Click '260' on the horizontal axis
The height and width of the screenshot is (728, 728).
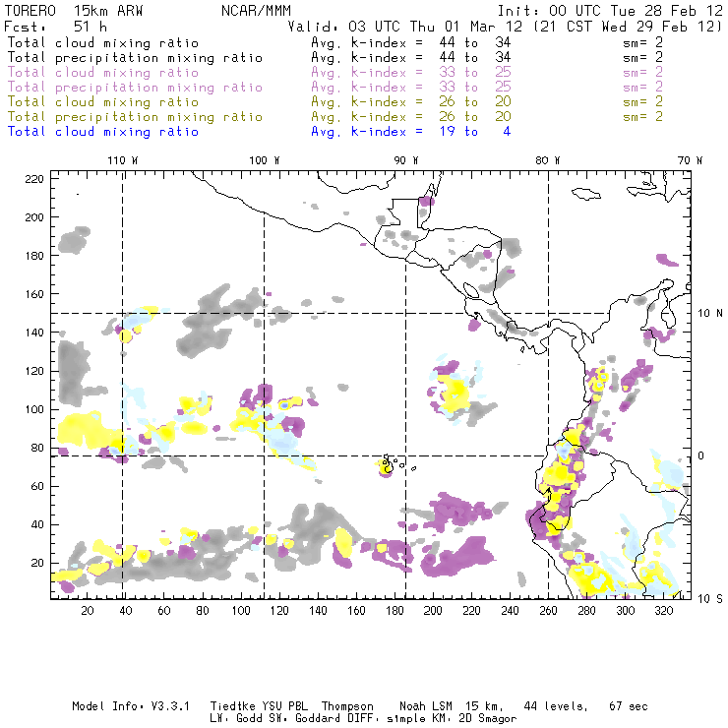(x=548, y=611)
